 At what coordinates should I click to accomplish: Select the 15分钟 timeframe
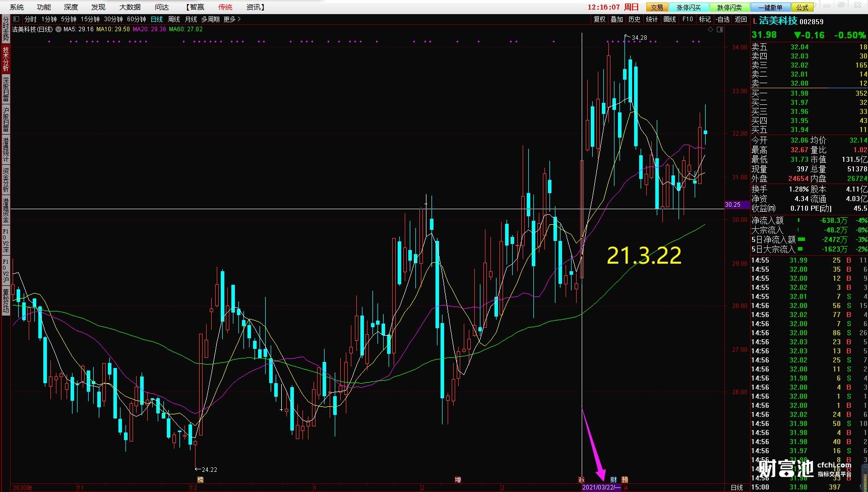point(90,19)
